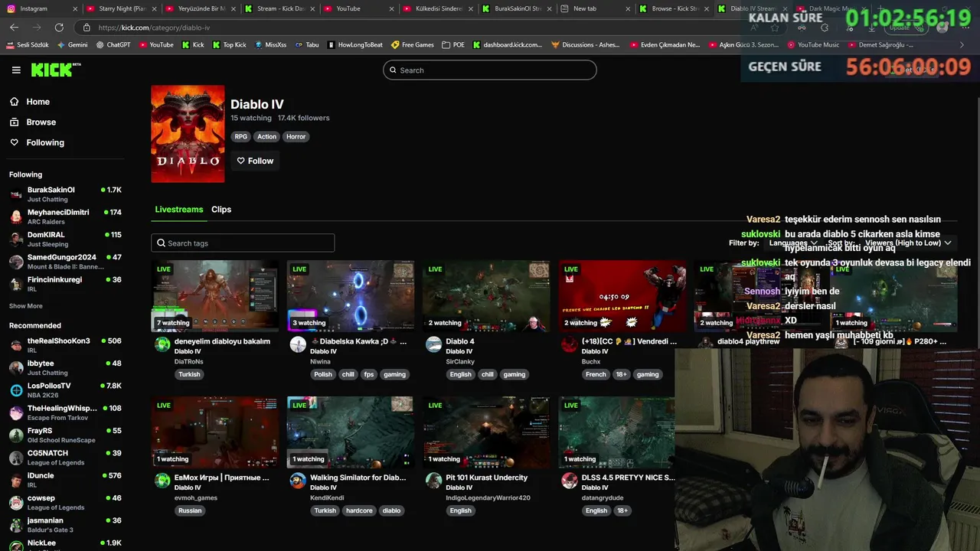The width and height of the screenshot is (980, 551).
Task: Click the Buchx channel avatar
Action: [570, 344]
